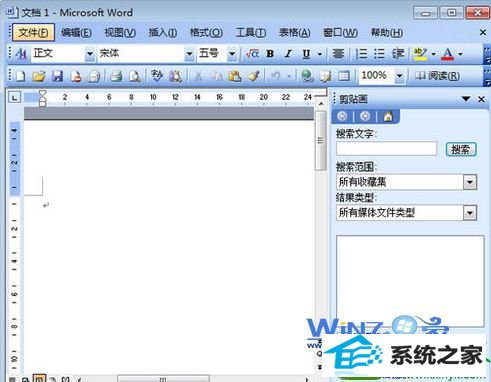This screenshot has height=382, width=491.
Task: Close the document with menu bar X
Action: click(x=483, y=32)
